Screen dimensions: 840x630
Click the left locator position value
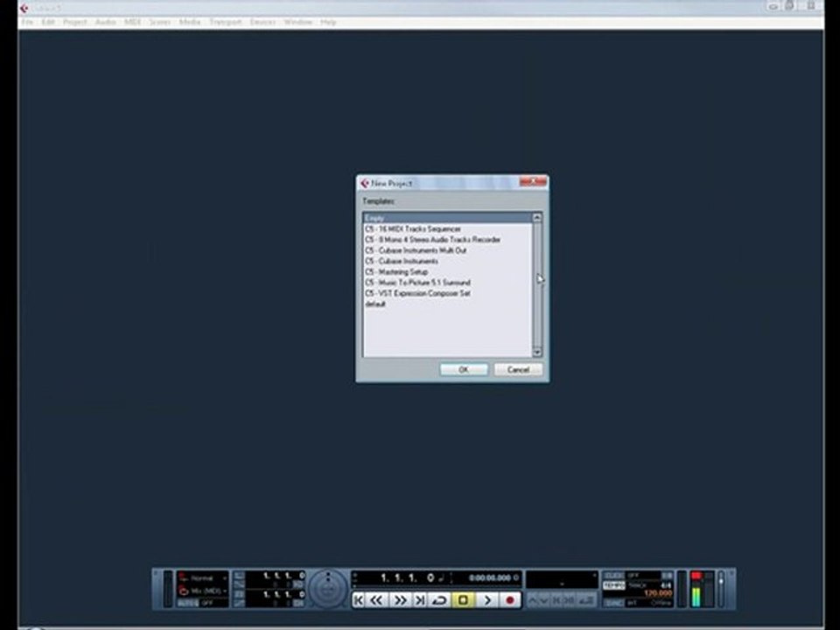tap(283, 576)
